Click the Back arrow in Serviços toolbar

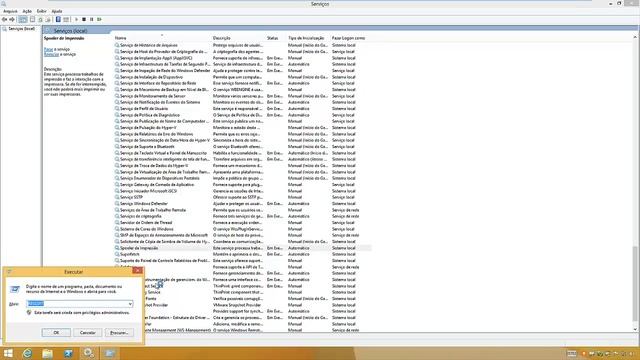(x=4, y=19)
